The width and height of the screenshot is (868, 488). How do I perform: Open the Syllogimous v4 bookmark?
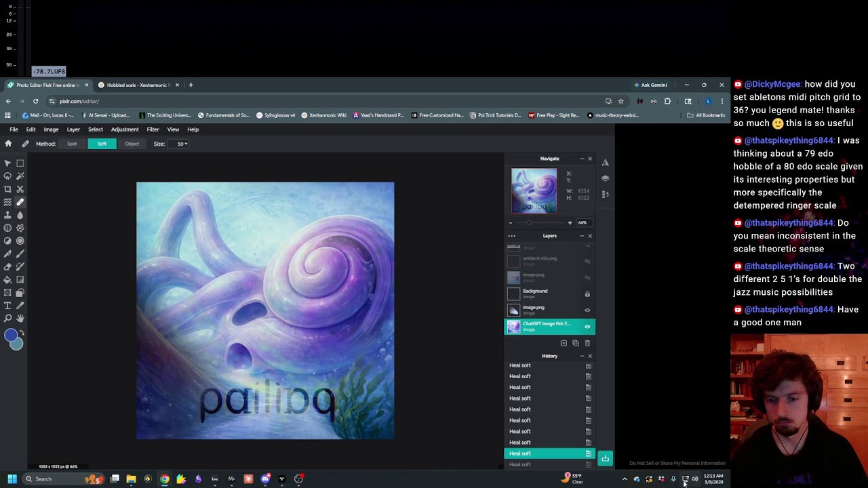click(275, 115)
